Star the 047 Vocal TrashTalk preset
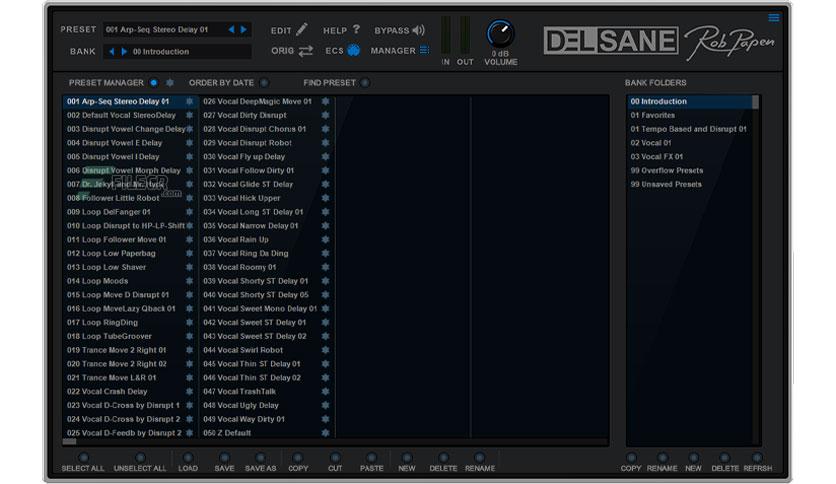The height and width of the screenshot is (484, 836). pyautogui.click(x=325, y=391)
